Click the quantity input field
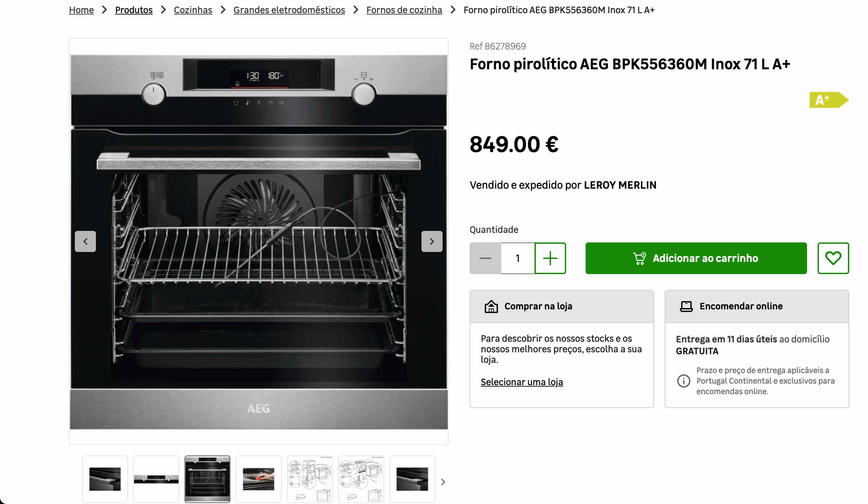The height and width of the screenshot is (504, 868). tap(518, 258)
